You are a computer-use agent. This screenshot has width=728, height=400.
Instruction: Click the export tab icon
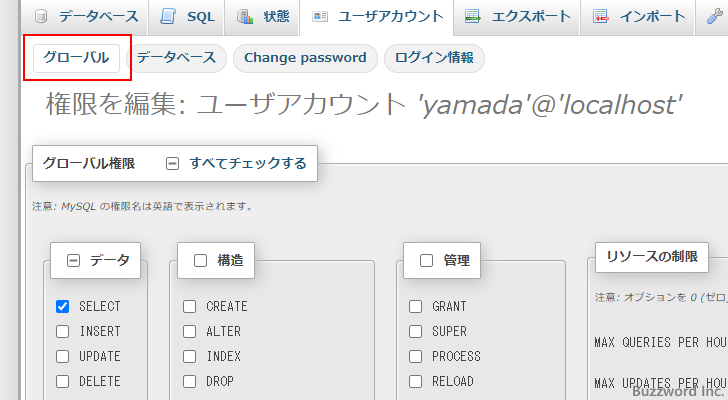click(x=473, y=17)
